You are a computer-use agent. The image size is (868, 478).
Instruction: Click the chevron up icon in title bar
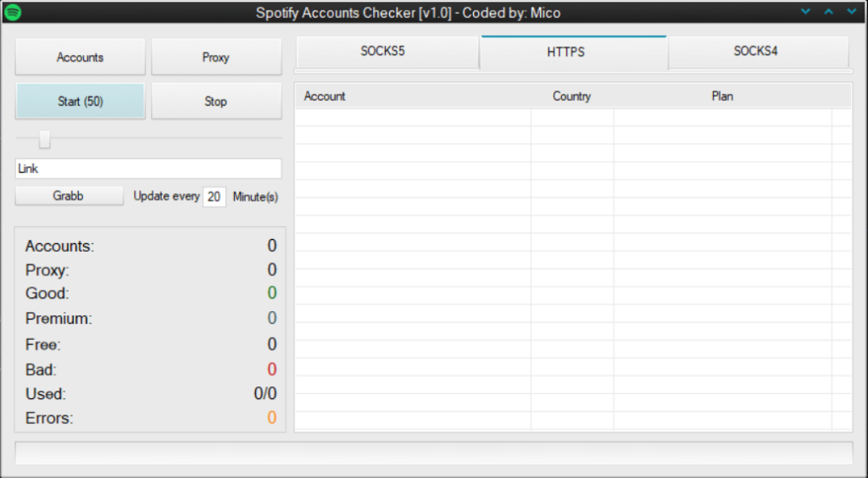829,12
